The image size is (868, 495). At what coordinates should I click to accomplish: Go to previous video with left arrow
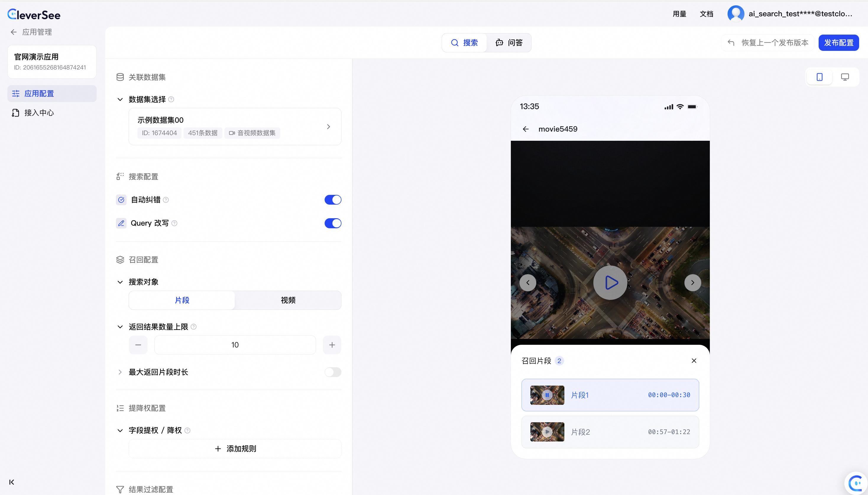pos(528,282)
